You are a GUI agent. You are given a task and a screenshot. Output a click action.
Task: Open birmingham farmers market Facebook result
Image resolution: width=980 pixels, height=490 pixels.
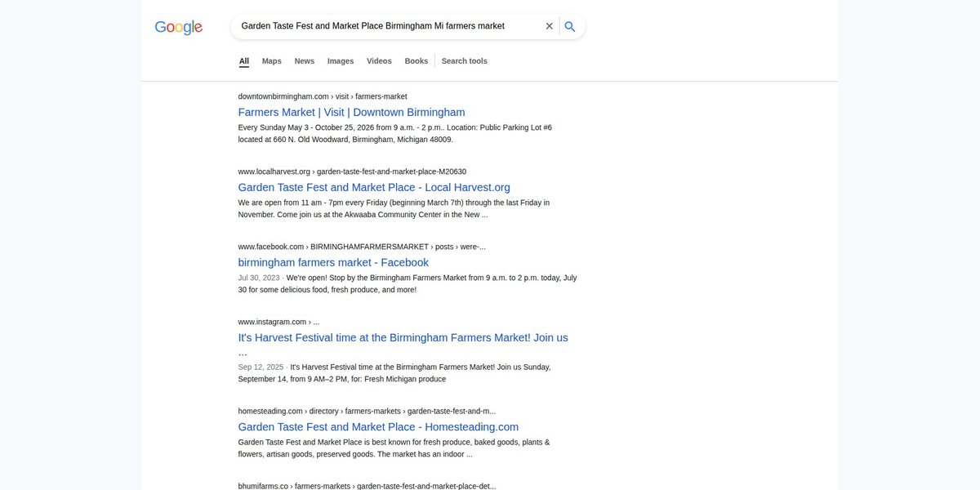(333, 263)
